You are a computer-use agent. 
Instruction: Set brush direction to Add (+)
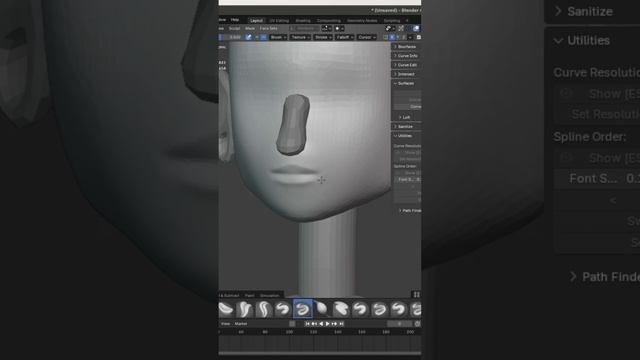257,37
